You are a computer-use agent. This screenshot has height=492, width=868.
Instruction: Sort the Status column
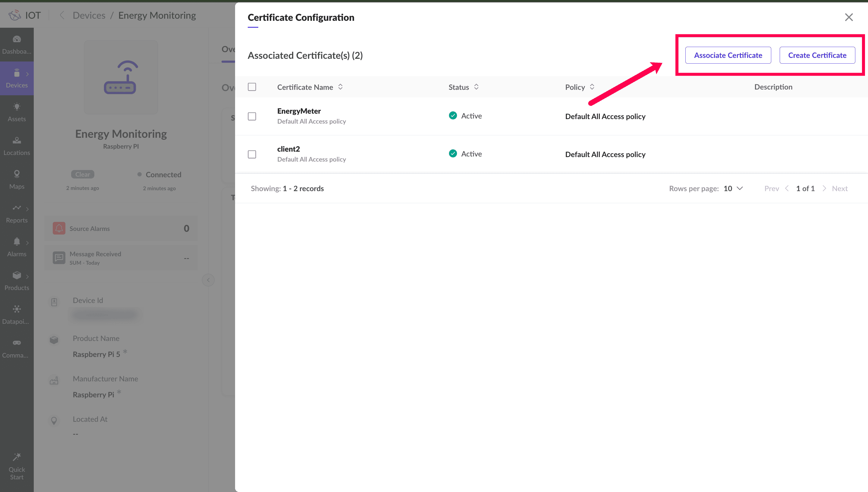(x=476, y=87)
